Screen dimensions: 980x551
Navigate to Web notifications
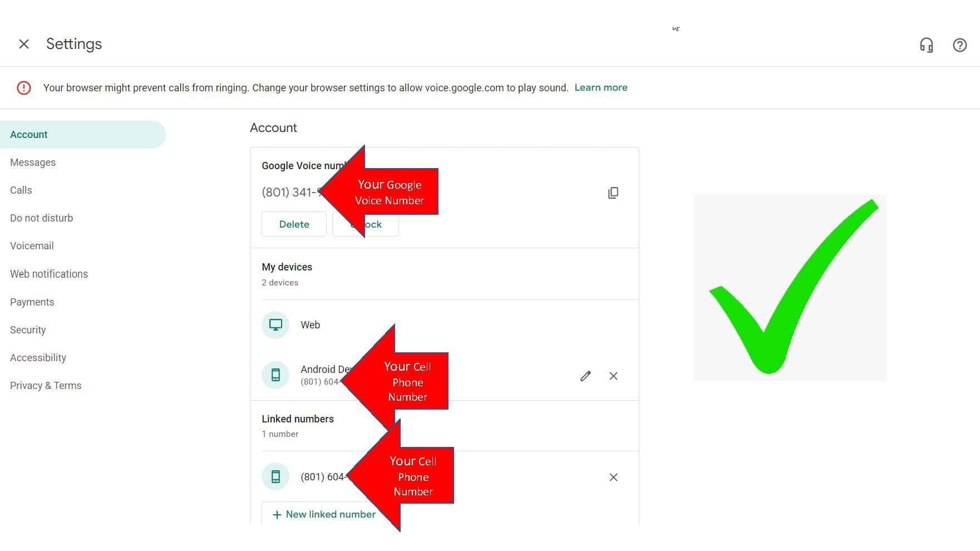pos(49,274)
